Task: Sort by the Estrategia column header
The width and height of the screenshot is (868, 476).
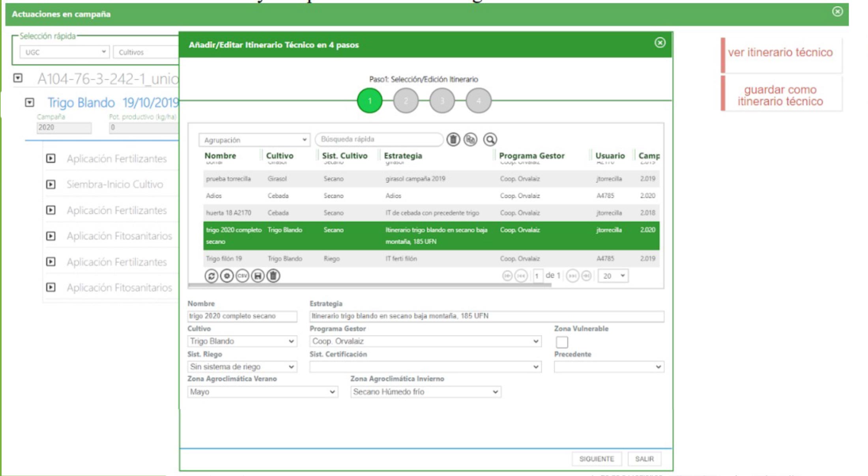Action: click(x=403, y=156)
